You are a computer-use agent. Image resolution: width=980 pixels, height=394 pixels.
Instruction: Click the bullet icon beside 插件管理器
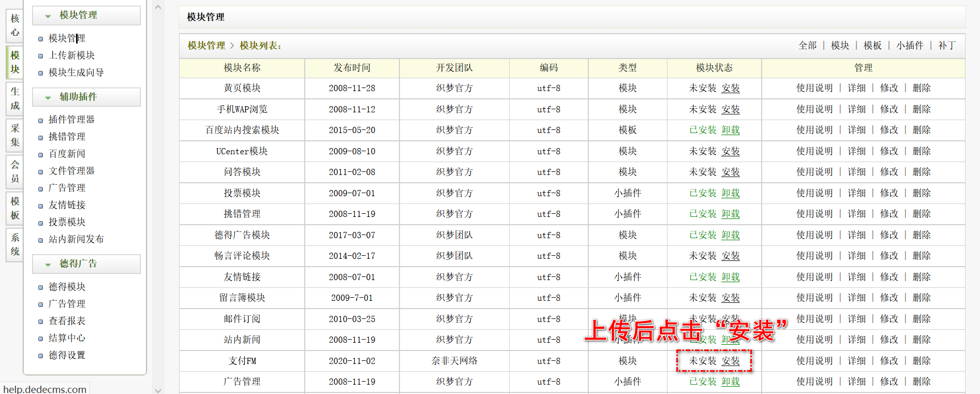tap(40, 120)
